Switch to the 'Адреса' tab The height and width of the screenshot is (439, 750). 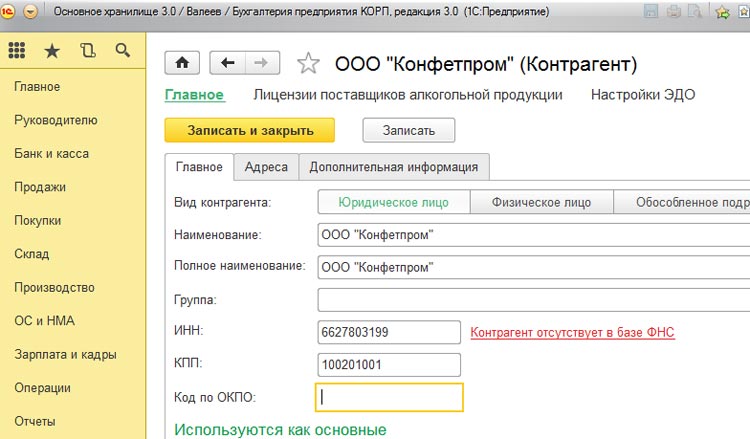(266, 167)
